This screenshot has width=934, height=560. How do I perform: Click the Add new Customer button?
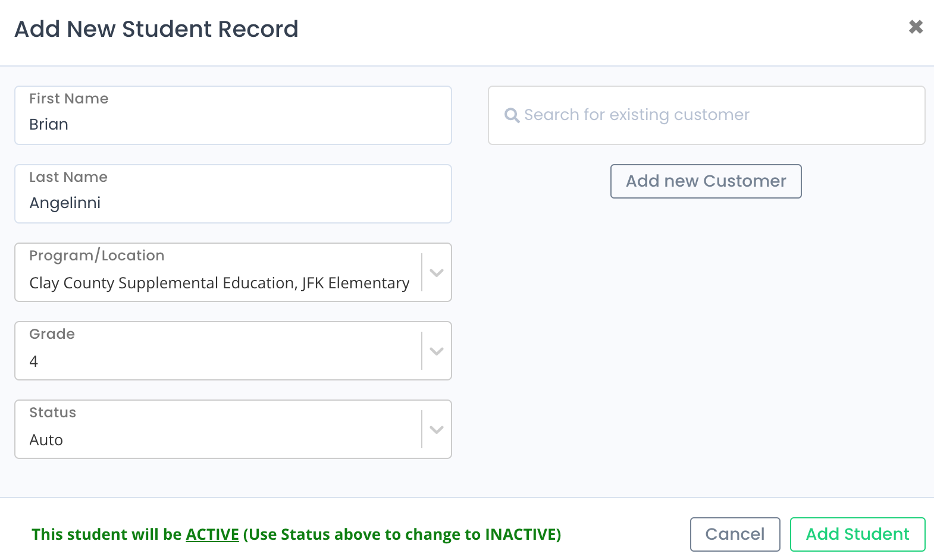tap(706, 181)
